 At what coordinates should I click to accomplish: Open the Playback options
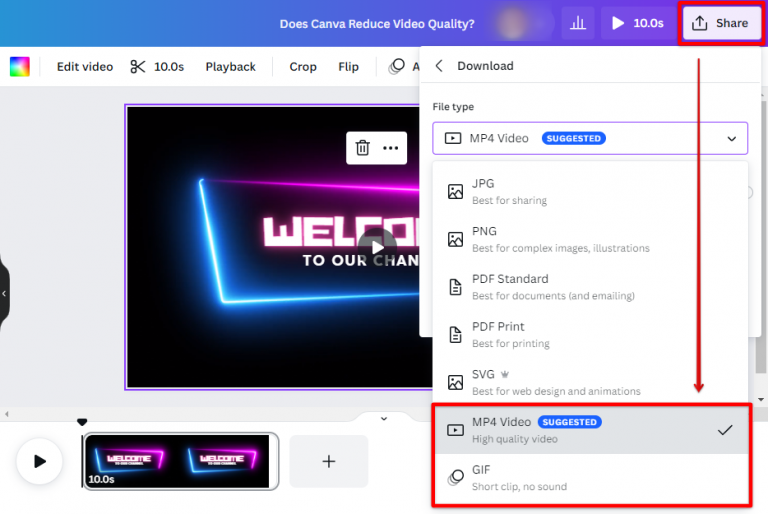(x=230, y=67)
